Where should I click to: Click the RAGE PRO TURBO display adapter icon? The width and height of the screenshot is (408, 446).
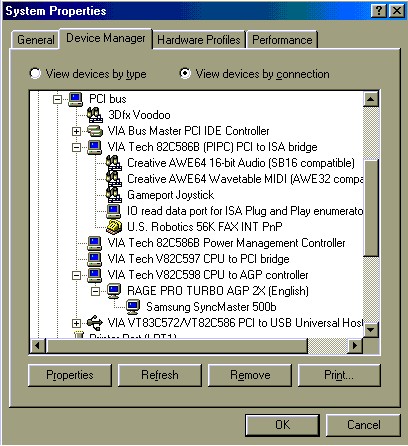pyautogui.click(x=114, y=291)
